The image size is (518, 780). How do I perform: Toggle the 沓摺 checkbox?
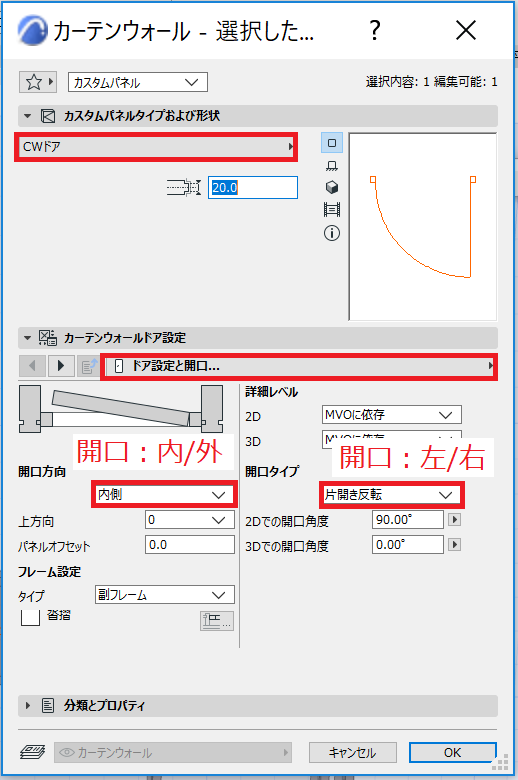[30, 617]
